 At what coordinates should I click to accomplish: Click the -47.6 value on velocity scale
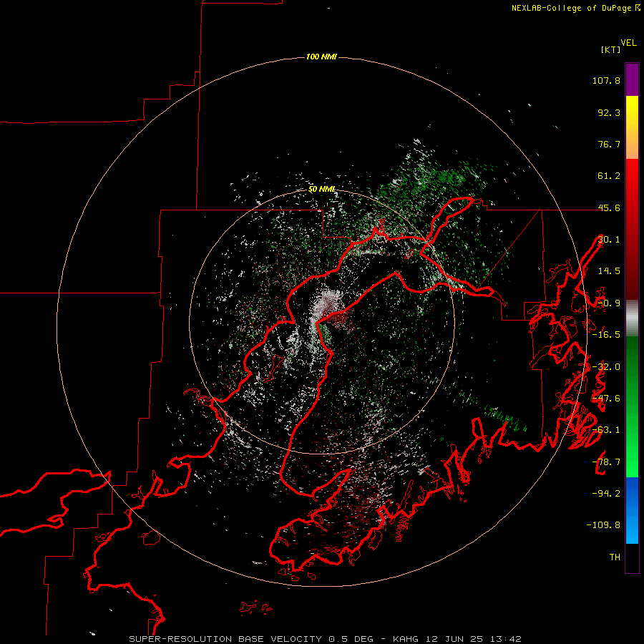606,399
